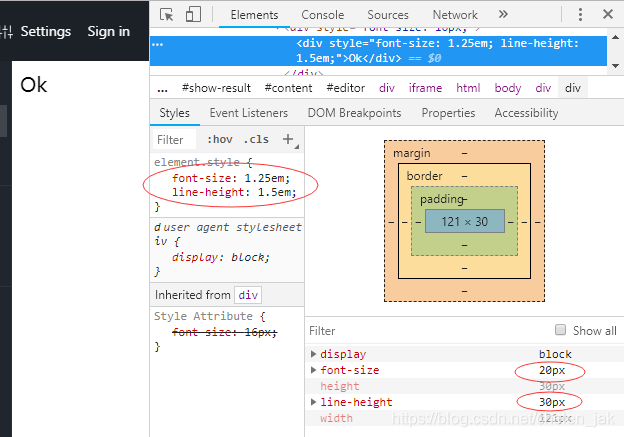This screenshot has width=624, height=437.
Task: Open the Sources tab
Action: point(388,15)
